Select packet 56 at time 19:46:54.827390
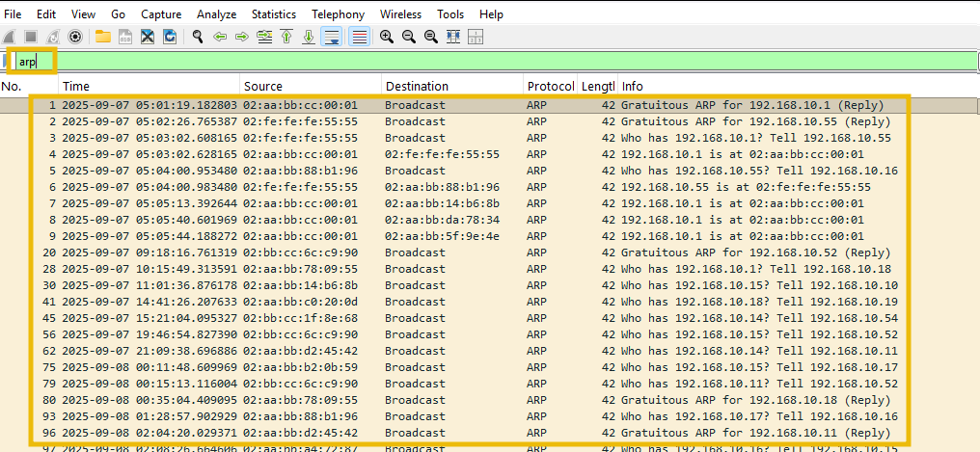Viewport: 980px width, 452px height. coord(490,334)
